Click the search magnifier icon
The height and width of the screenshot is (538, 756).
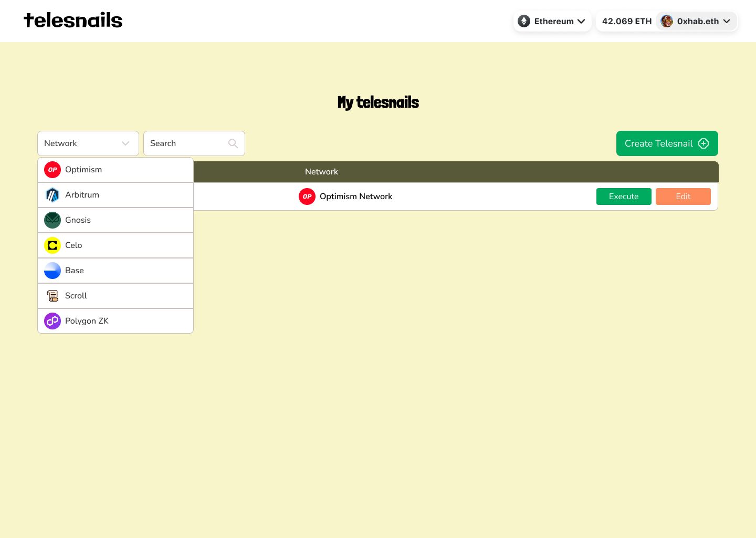[x=233, y=143]
